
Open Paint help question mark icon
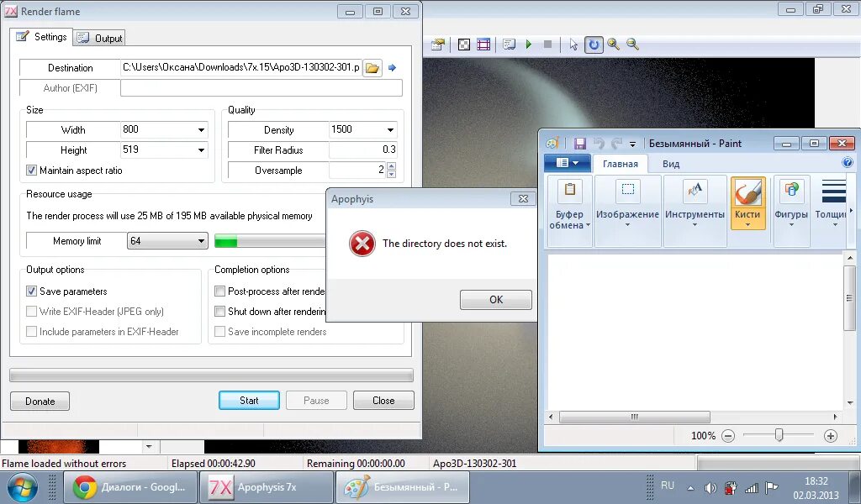(848, 162)
